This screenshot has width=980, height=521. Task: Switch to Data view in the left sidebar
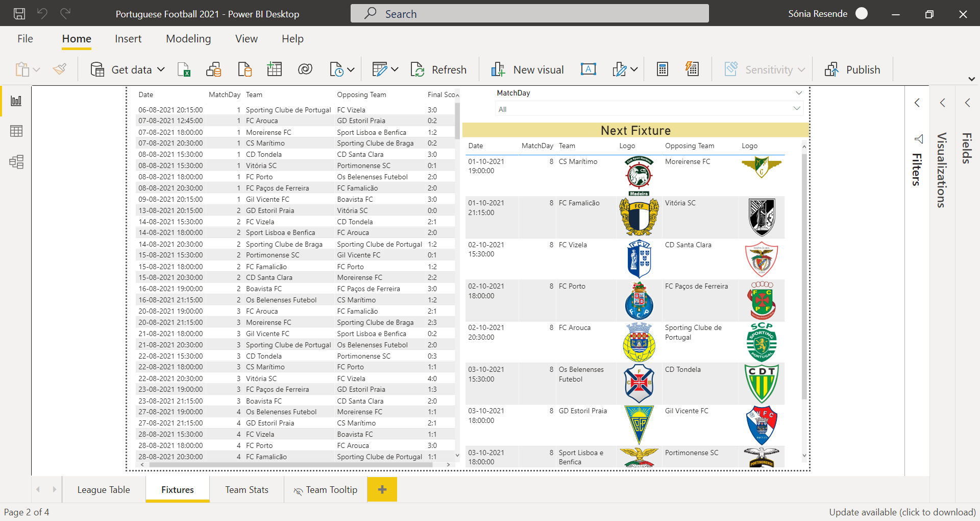tap(16, 131)
